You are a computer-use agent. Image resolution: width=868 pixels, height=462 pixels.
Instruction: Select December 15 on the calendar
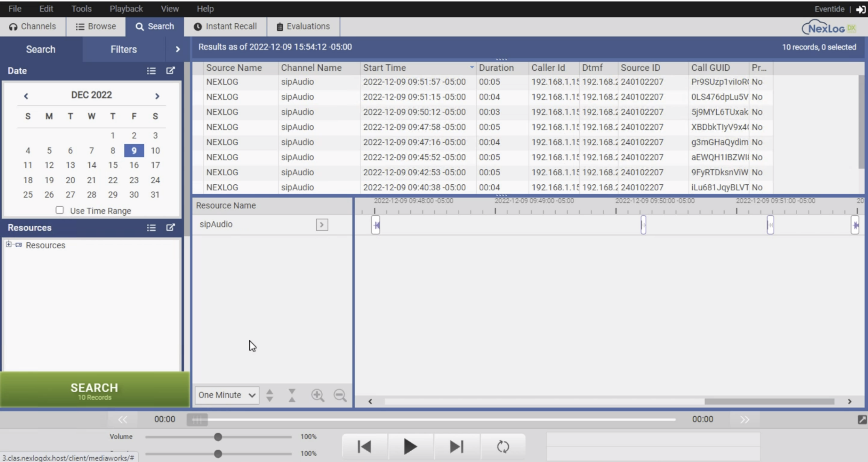[113, 165]
